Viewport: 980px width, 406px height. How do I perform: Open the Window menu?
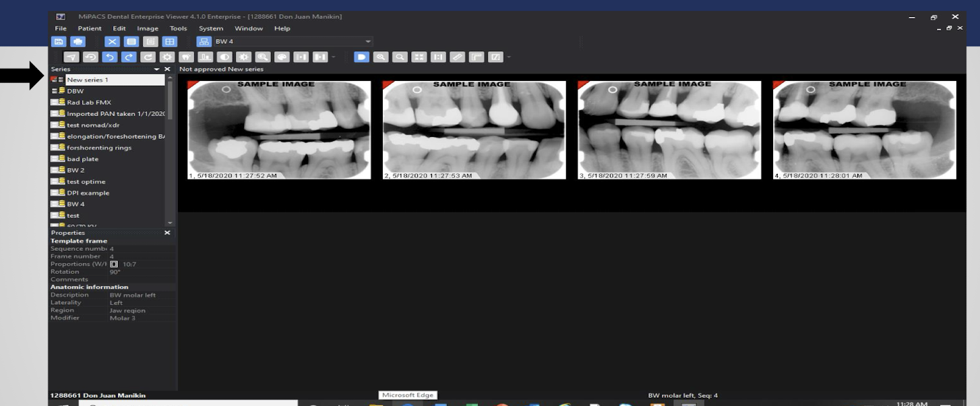click(249, 28)
